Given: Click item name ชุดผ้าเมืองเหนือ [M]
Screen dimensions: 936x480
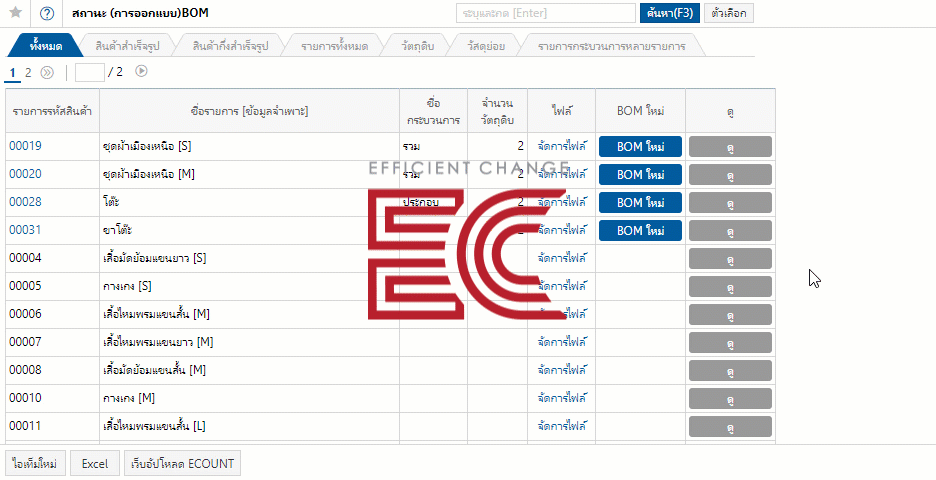Looking at the screenshot, I should [149, 174].
